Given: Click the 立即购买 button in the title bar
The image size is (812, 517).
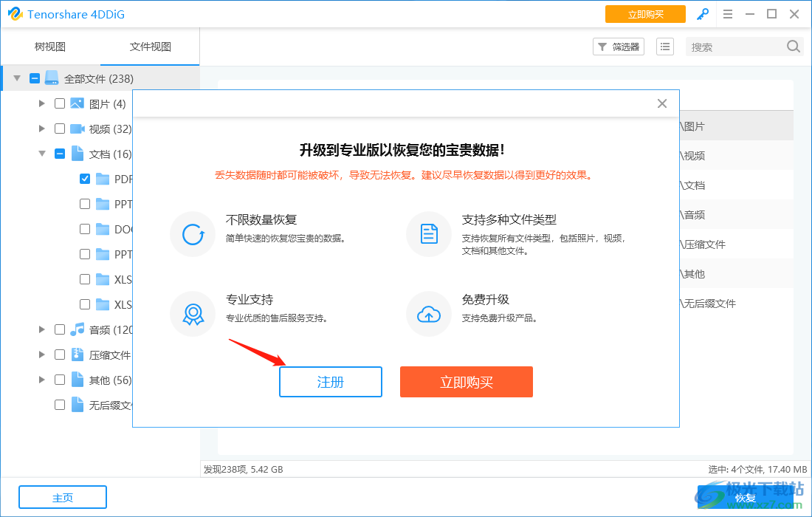Looking at the screenshot, I should [x=645, y=15].
